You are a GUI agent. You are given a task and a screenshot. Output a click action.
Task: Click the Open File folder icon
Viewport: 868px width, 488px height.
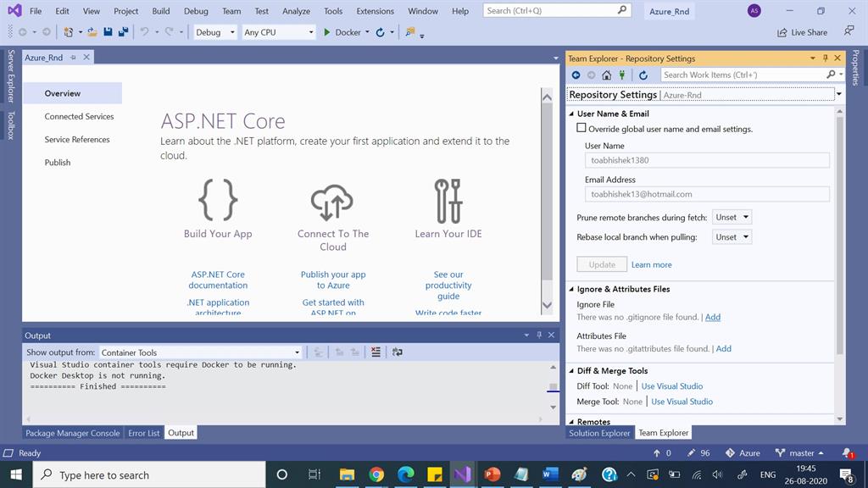coord(92,32)
